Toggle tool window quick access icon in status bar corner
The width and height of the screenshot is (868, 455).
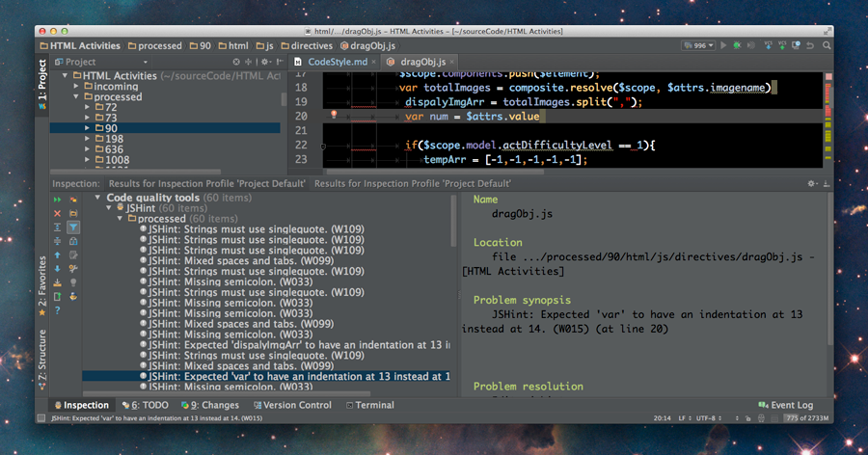41,418
